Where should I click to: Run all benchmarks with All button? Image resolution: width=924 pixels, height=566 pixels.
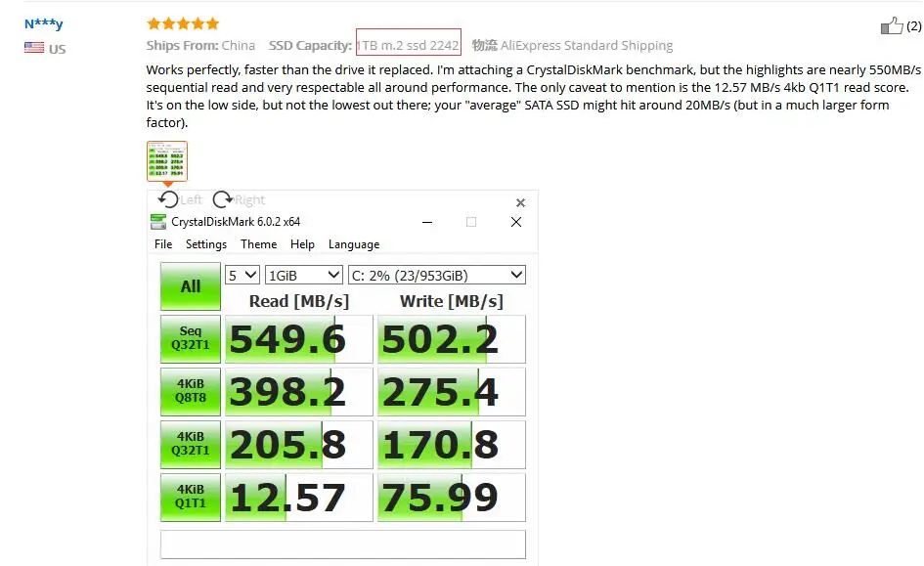pyautogui.click(x=191, y=286)
